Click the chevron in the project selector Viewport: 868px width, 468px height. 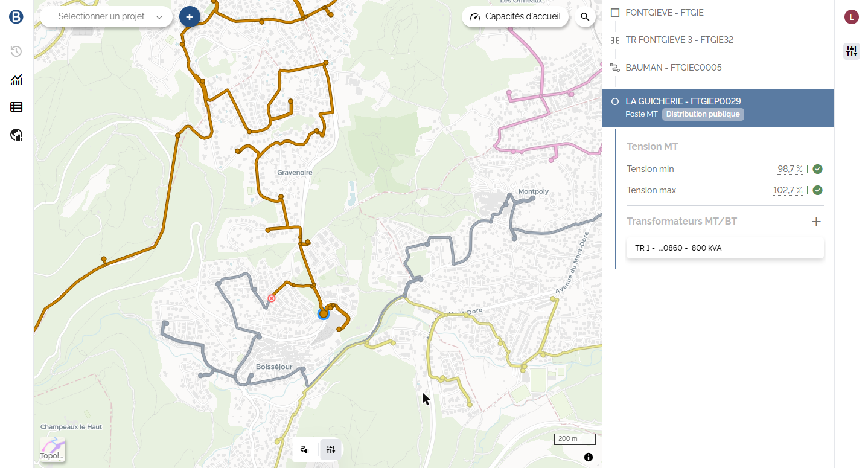(159, 17)
